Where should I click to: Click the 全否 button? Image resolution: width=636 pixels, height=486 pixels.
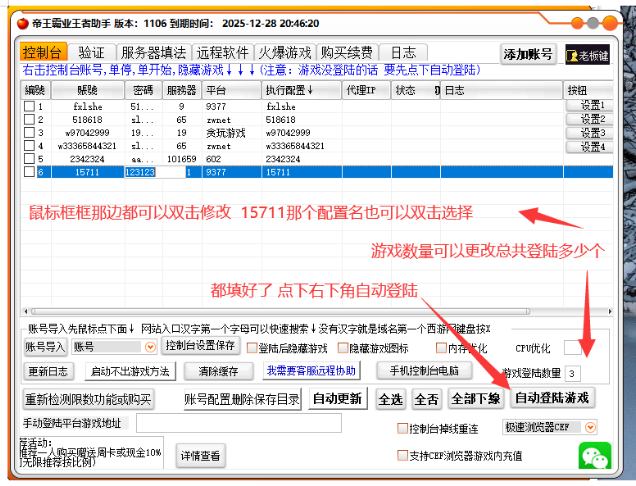(x=426, y=399)
